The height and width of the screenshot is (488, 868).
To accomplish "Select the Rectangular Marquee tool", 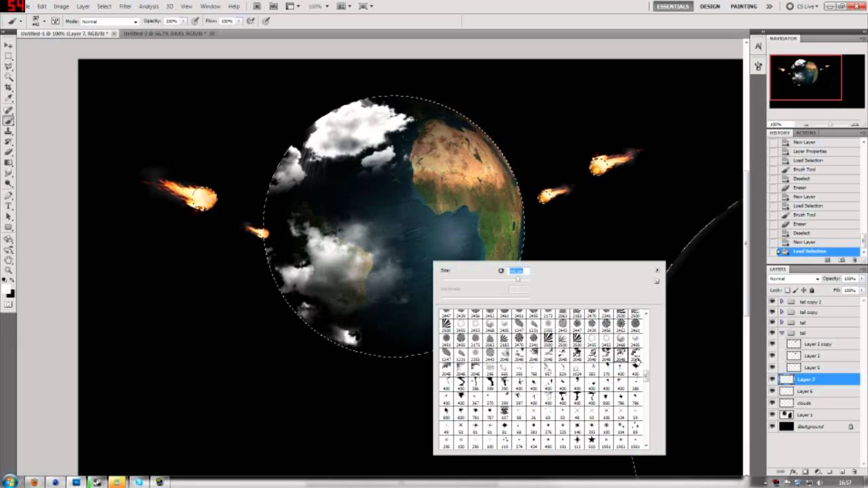I will tap(9, 56).
